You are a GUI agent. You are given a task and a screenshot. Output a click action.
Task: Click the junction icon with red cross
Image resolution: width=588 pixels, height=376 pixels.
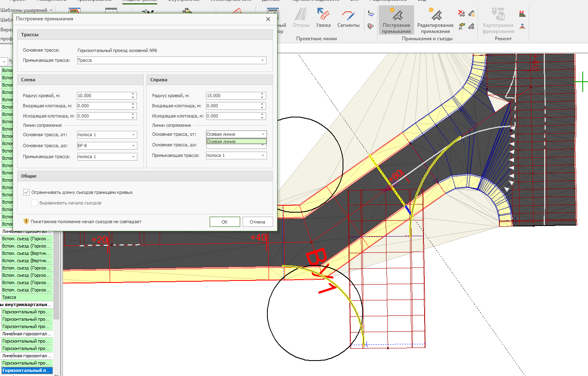(x=462, y=13)
